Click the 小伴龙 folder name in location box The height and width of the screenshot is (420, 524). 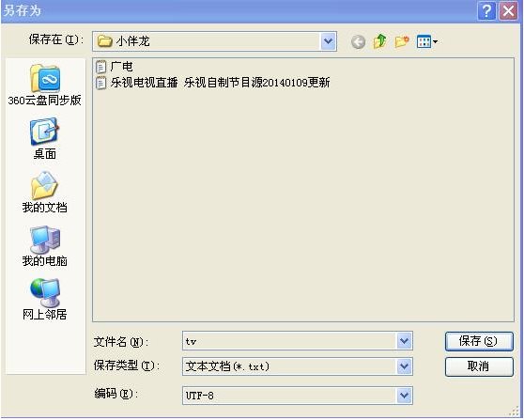132,41
